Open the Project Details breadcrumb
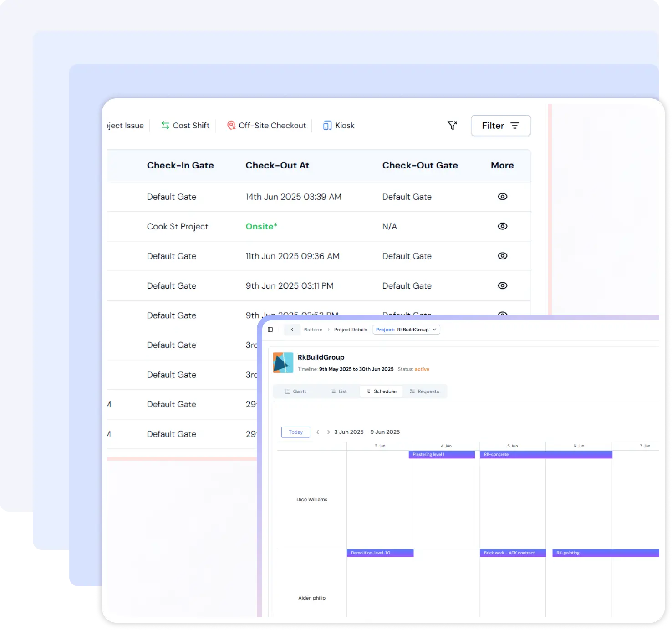Screen dimensions: 672x630 [351, 330]
